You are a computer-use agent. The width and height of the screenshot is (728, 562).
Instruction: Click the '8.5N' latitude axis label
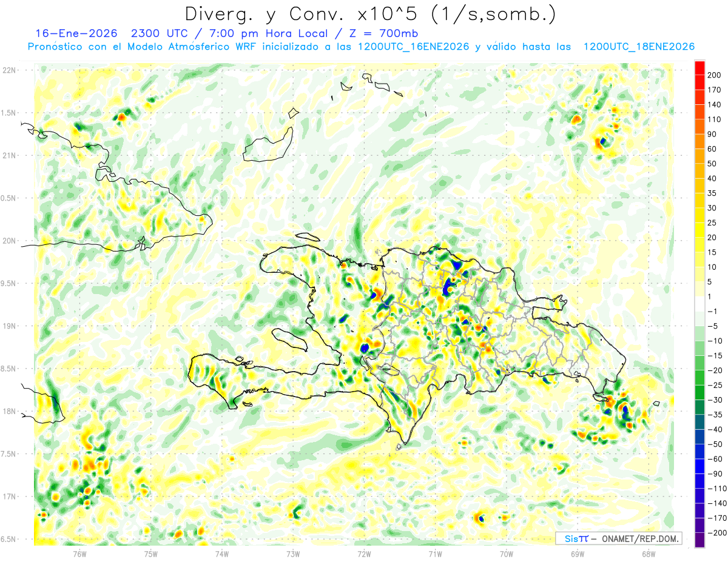tap(9, 369)
